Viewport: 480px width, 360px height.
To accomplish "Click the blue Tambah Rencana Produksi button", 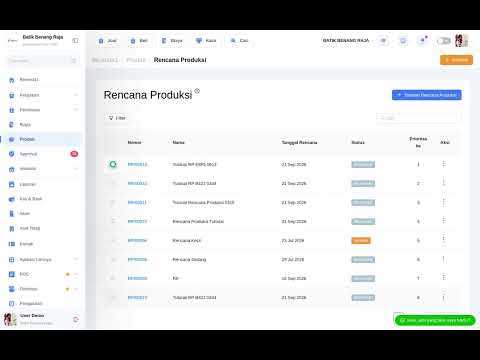I will 427,95.
